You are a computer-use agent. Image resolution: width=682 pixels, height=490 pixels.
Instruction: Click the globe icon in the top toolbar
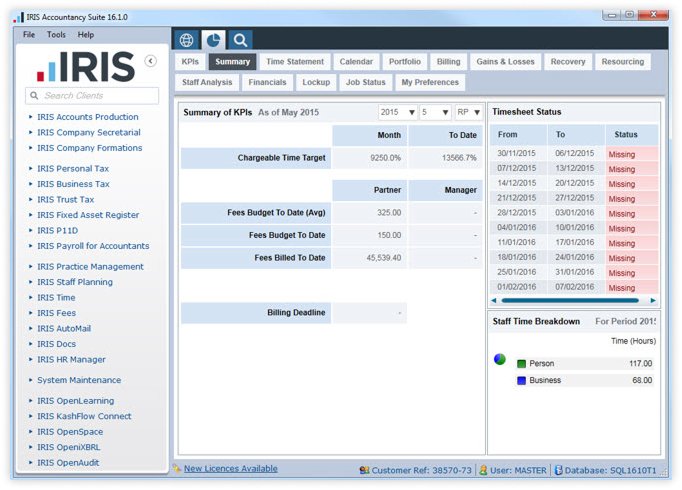click(x=187, y=40)
